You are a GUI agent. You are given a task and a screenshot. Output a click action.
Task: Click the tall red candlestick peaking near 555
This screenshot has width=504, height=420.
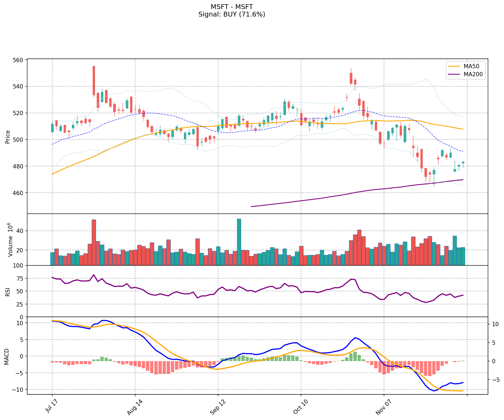pyautogui.click(x=94, y=80)
